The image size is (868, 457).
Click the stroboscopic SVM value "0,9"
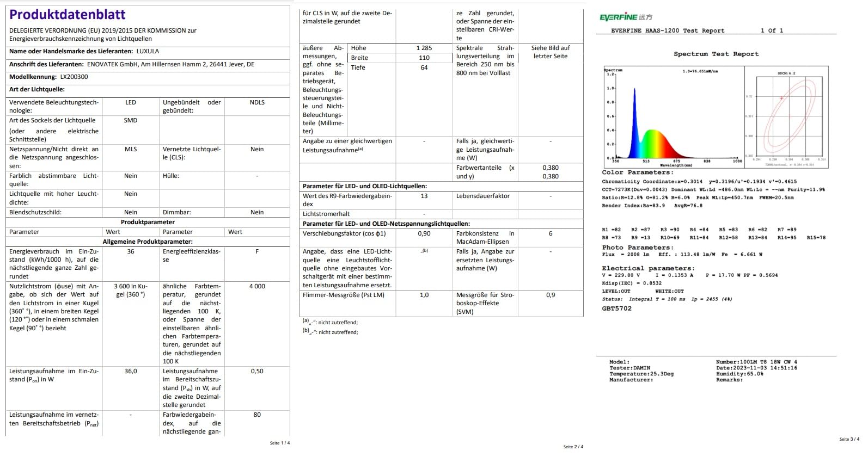(551, 295)
